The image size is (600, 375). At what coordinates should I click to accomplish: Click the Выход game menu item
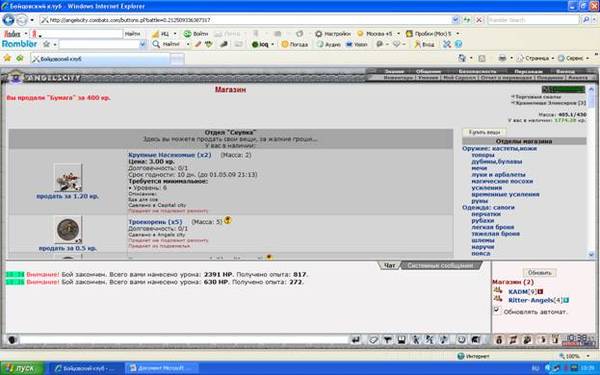tap(565, 71)
